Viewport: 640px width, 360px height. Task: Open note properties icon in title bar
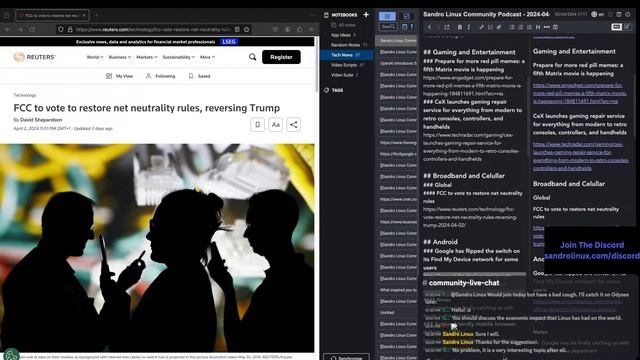628,14
